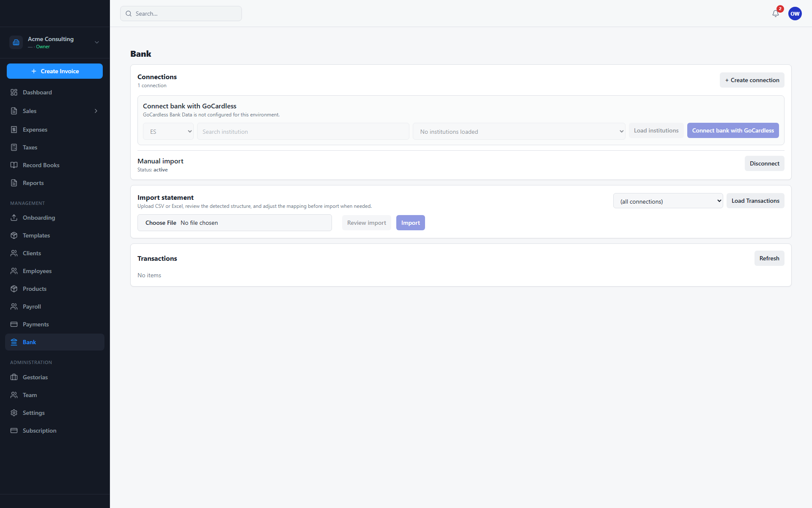Click the Sales document icon
The image size is (812, 508).
[x=14, y=111]
